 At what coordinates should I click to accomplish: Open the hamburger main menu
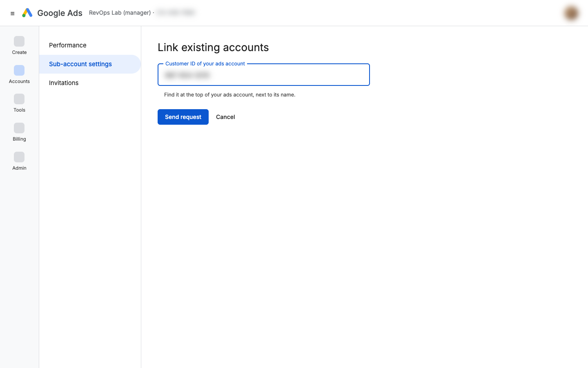[13, 13]
